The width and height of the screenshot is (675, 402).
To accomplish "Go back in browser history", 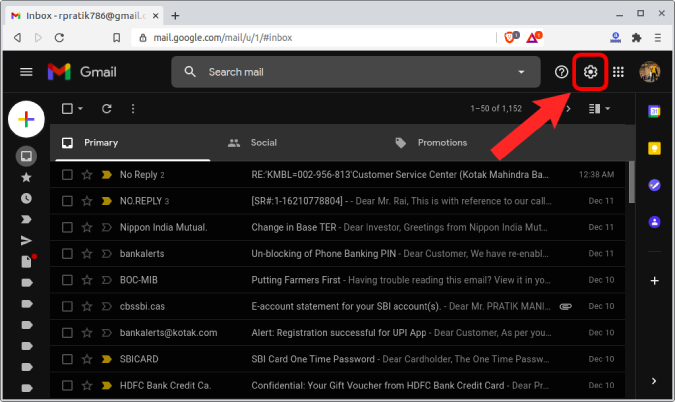I will pos(17,37).
